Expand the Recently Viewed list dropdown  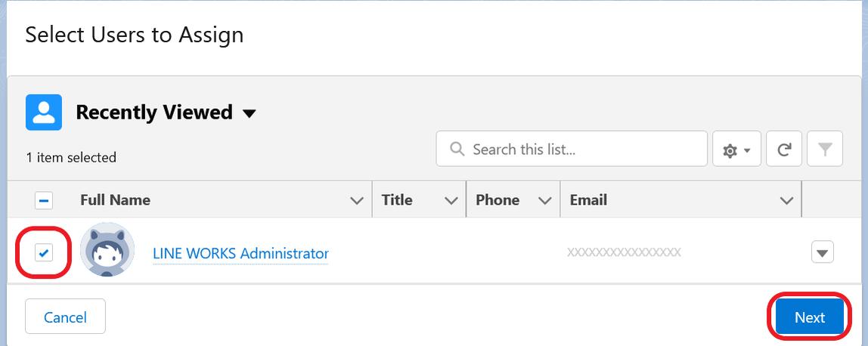(250, 113)
